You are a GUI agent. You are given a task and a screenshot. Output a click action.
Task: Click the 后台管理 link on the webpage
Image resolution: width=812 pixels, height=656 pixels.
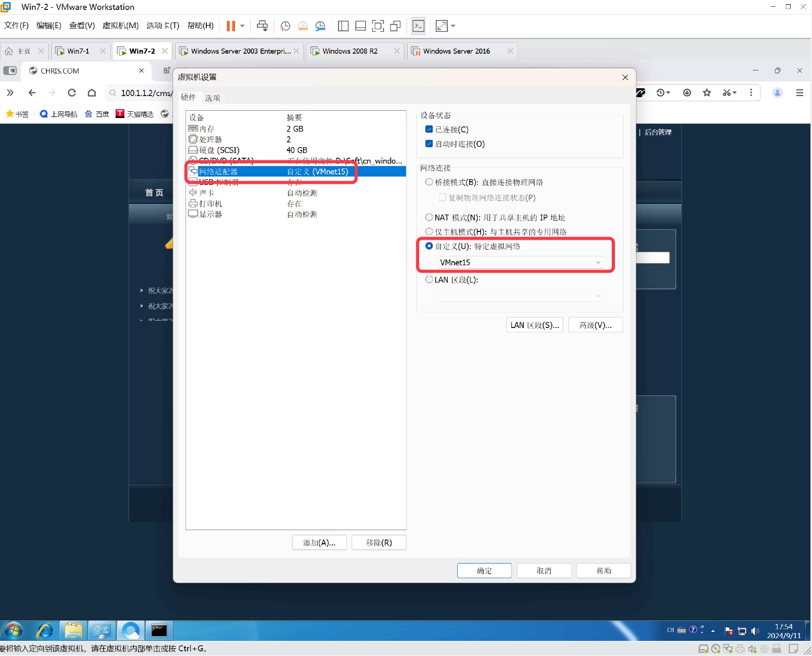658,132
